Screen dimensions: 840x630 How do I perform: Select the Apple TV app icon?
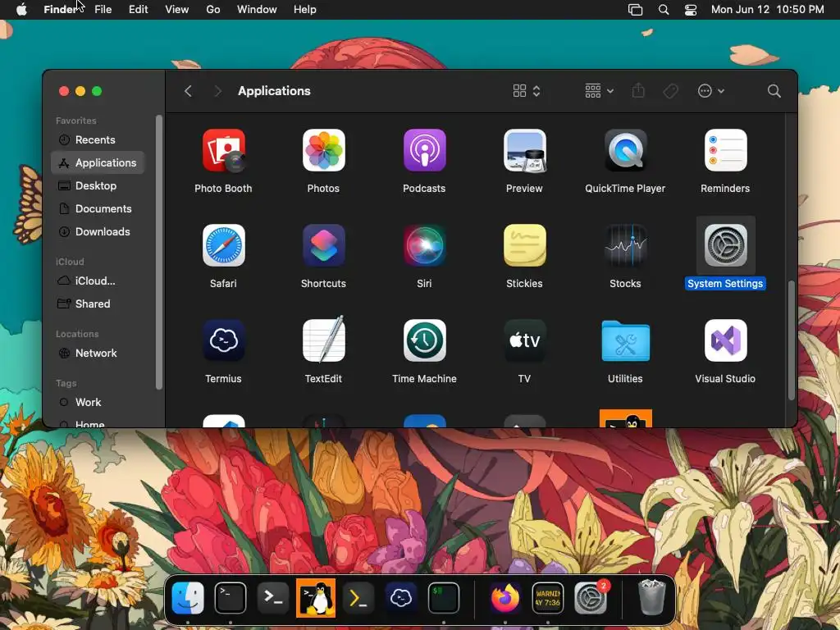tap(524, 340)
